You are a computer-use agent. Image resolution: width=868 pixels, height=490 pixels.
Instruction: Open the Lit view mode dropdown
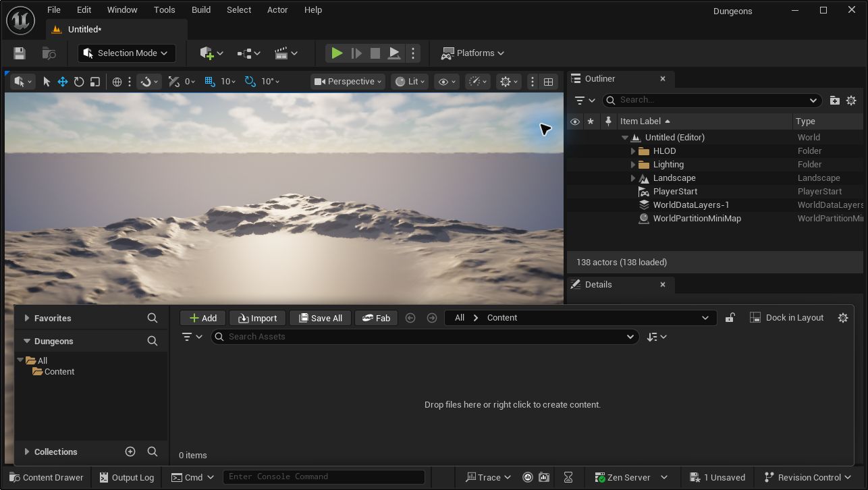click(x=410, y=82)
